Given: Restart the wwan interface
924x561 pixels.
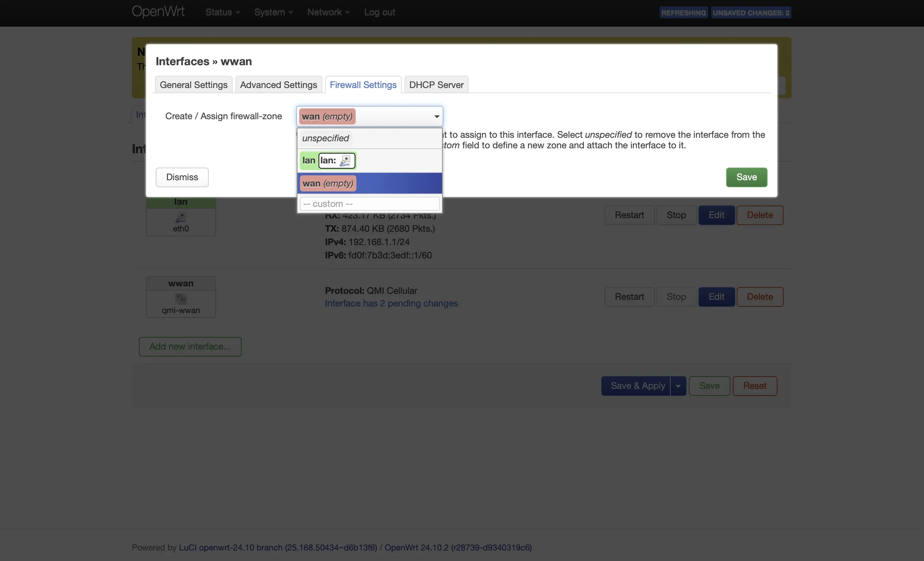Looking at the screenshot, I should (629, 297).
